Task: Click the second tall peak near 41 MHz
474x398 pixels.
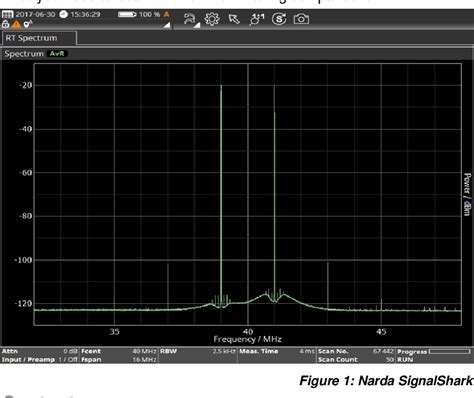Action: point(274,193)
